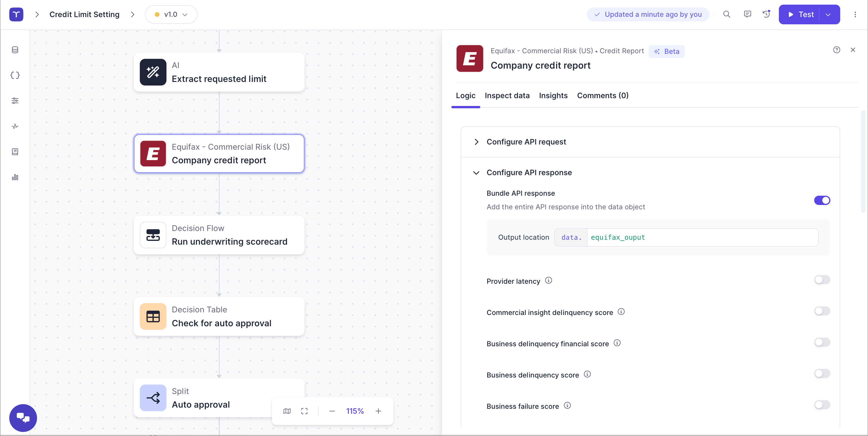Collapse the Configure API response section

[x=529, y=172]
